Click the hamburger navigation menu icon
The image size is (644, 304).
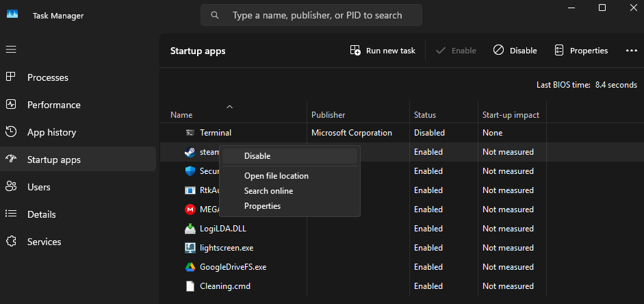click(x=11, y=50)
